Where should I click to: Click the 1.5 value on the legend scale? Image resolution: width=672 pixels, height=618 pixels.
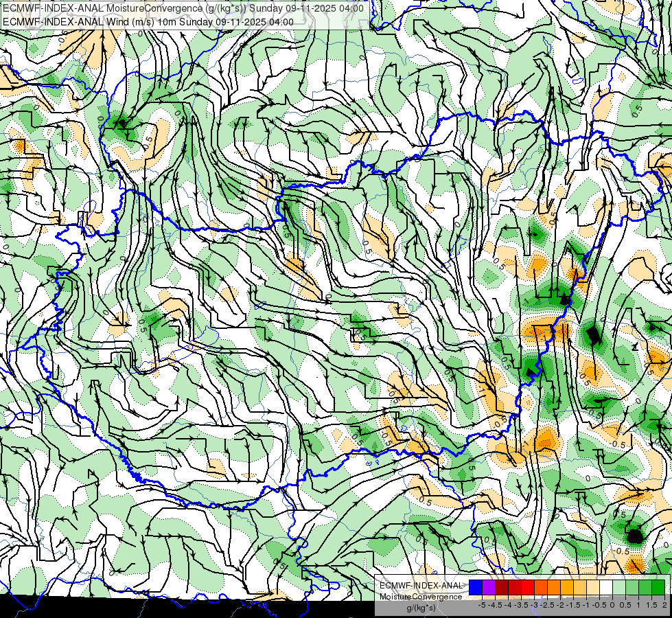point(652,605)
